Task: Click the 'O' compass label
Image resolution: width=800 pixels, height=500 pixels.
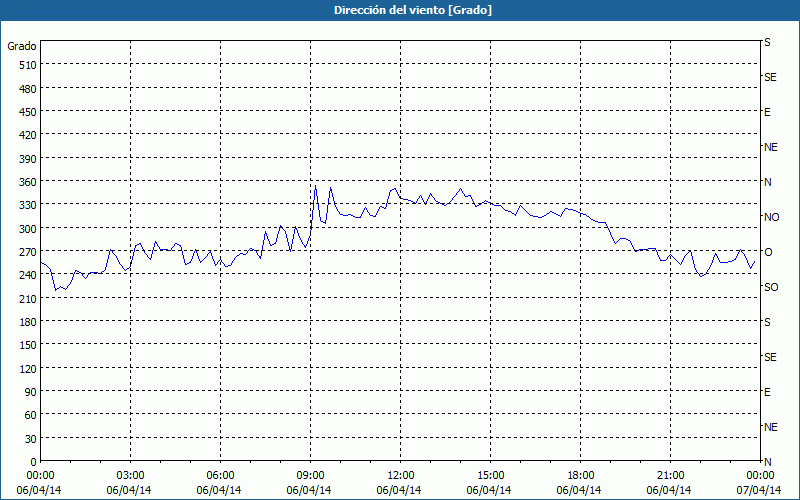Action: pyautogui.click(x=767, y=252)
